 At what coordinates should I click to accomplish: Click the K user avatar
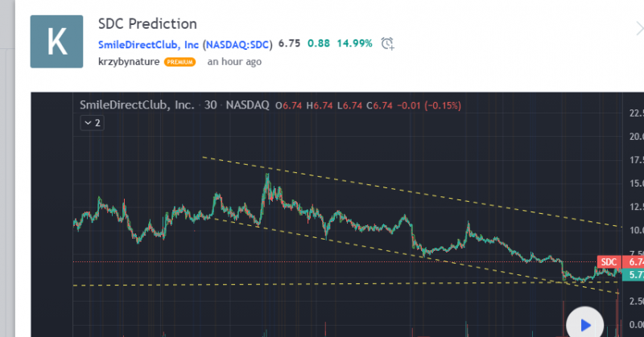click(x=56, y=41)
